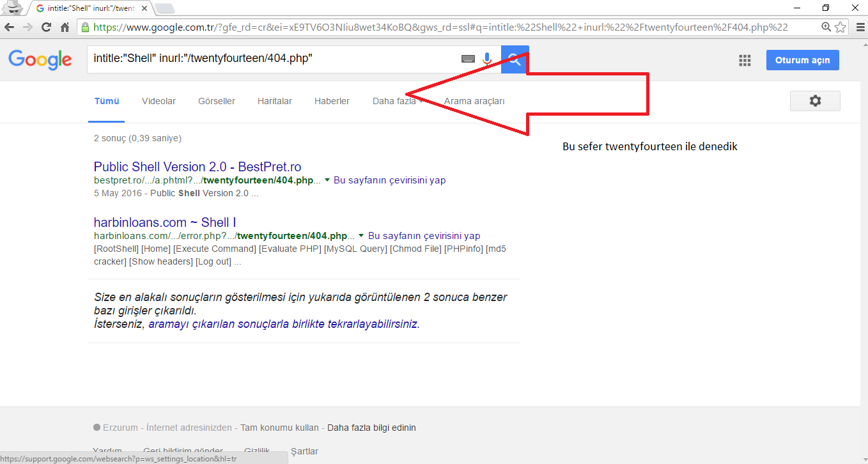Expand the bestpret.ro result dropdown arrow
This screenshot has width=868, height=464.
point(327,180)
